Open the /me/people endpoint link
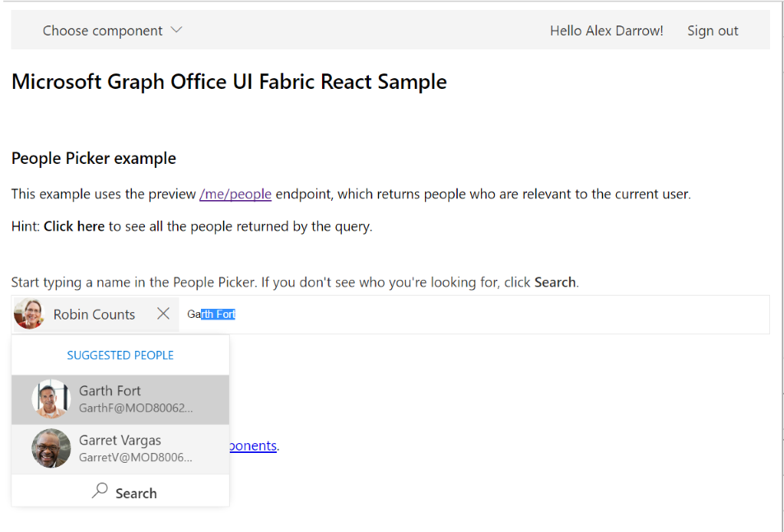Image resolution: width=784 pixels, height=532 pixels. (x=236, y=194)
